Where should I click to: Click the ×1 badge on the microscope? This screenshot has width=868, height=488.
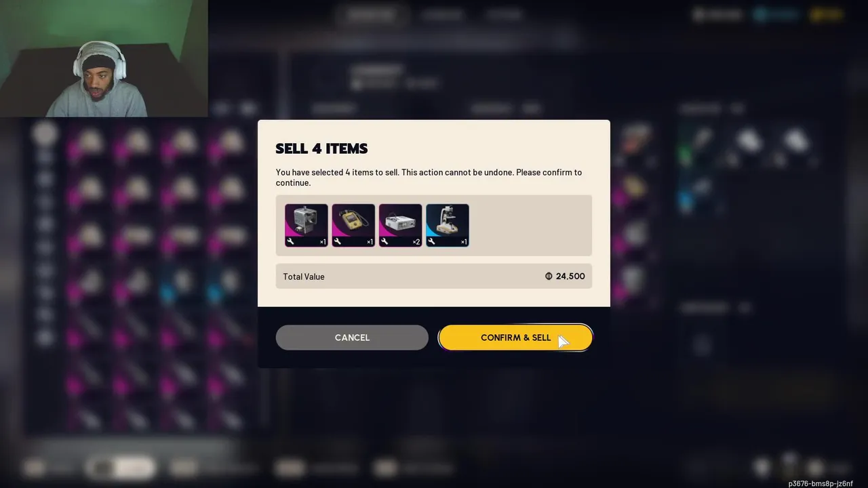tap(464, 242)
